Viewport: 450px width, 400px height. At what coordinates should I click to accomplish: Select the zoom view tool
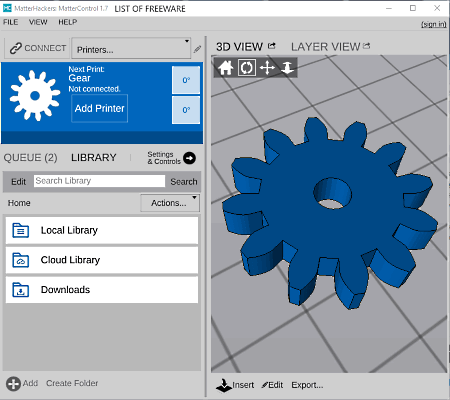287,68
